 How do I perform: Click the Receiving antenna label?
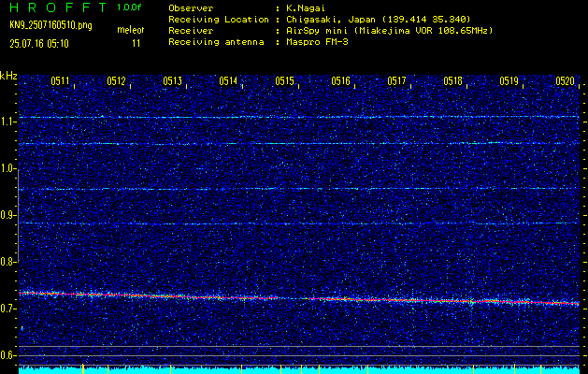pos(216,42)
